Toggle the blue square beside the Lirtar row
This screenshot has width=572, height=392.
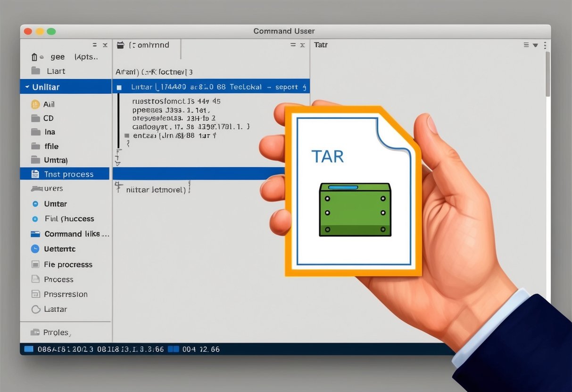[119, 87]
